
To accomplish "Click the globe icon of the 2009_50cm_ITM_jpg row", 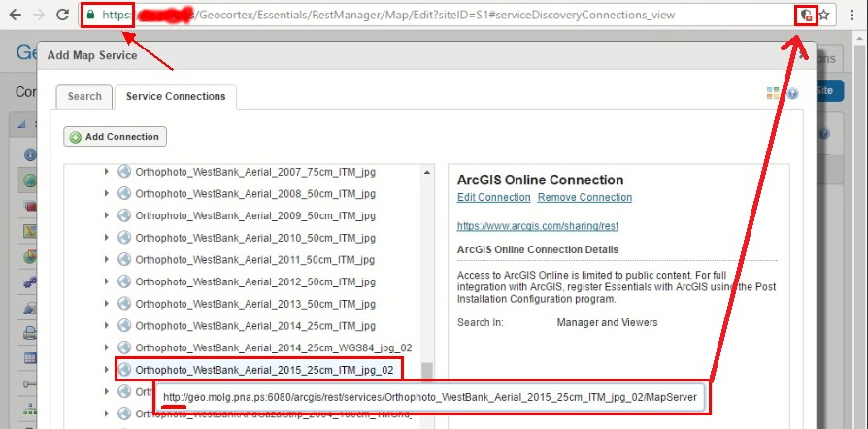I will (124, 215).
